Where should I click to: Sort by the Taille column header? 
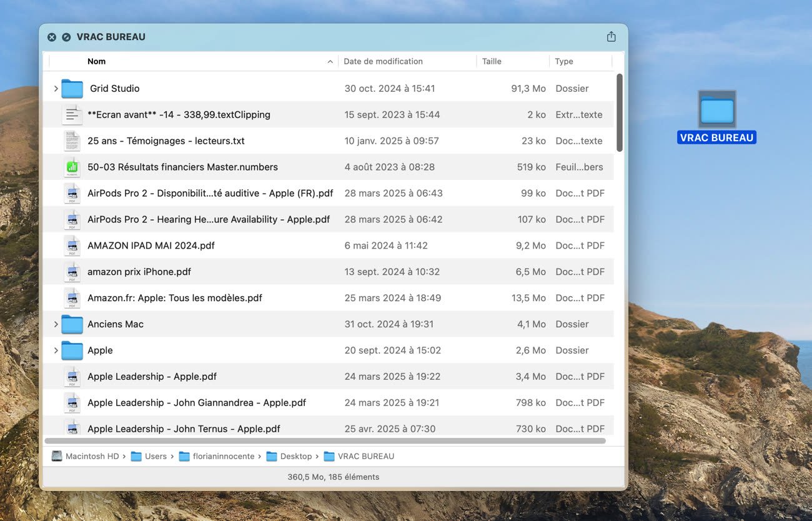492,62
